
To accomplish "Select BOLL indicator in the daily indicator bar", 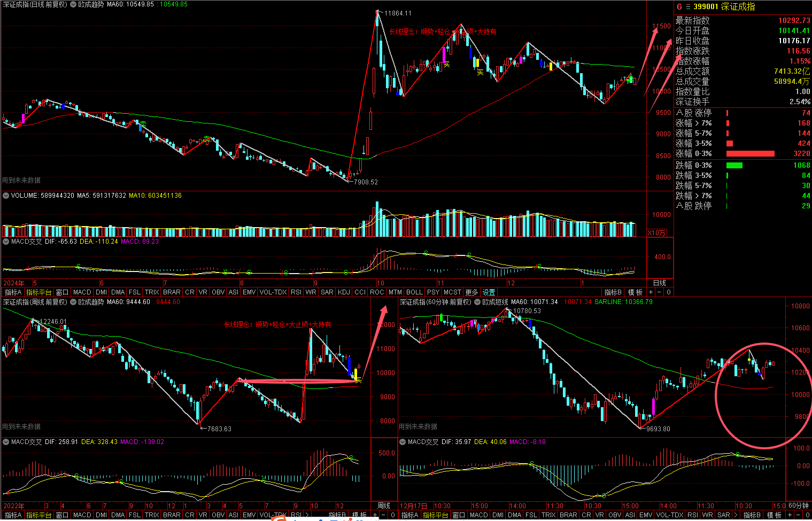I will [x=414, y=292].
